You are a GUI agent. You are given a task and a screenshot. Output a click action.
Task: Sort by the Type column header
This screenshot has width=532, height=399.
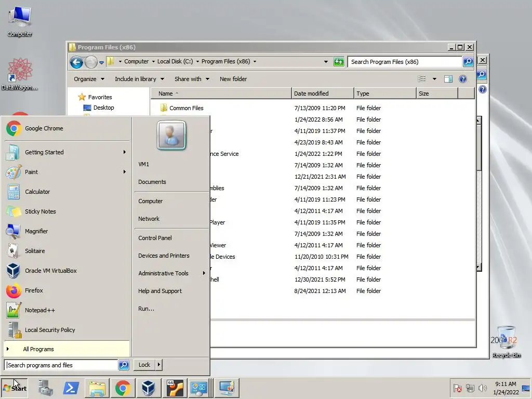(x=385, y=94)
